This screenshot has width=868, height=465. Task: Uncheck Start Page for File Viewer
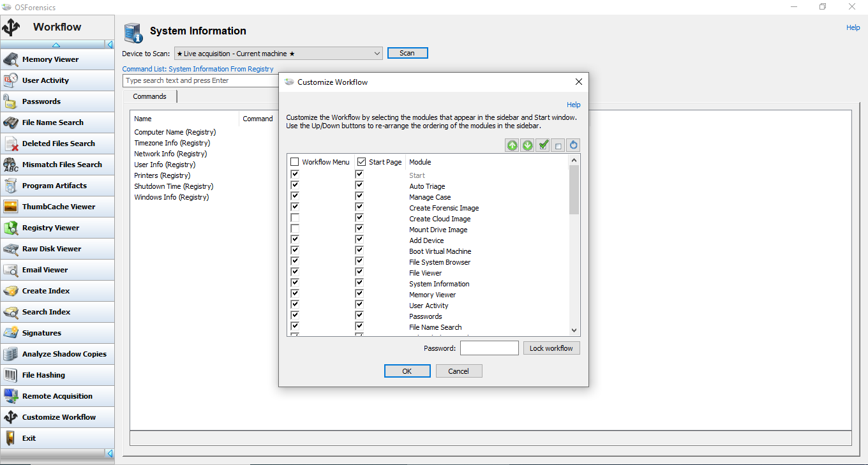click(x=359, y=273)
